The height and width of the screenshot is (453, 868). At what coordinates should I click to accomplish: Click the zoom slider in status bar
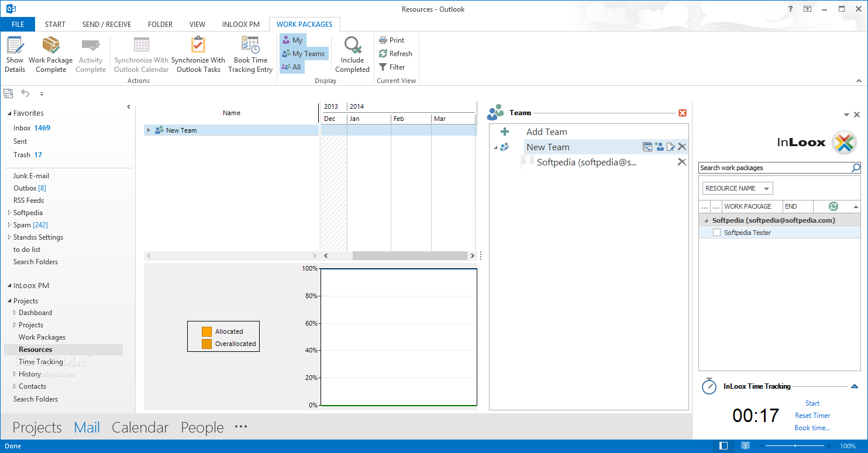[794, 446]
